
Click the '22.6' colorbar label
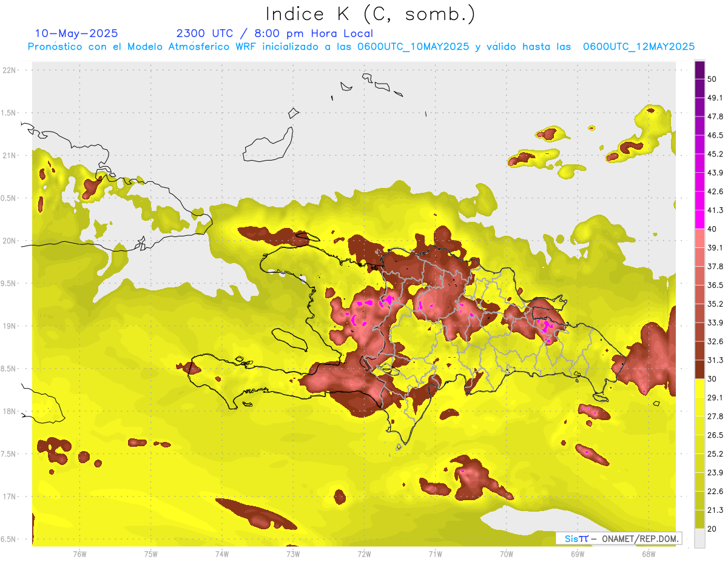click(715, 491)
